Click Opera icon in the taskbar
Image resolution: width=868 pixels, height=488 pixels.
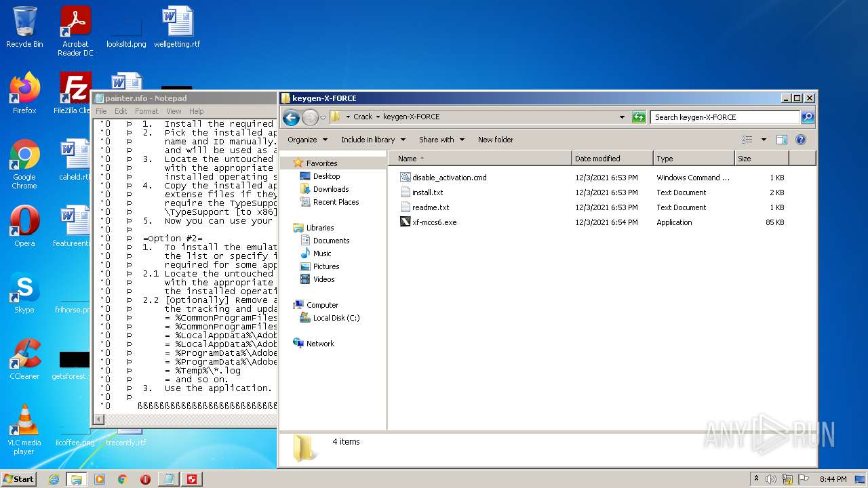(x=146, y=479)
